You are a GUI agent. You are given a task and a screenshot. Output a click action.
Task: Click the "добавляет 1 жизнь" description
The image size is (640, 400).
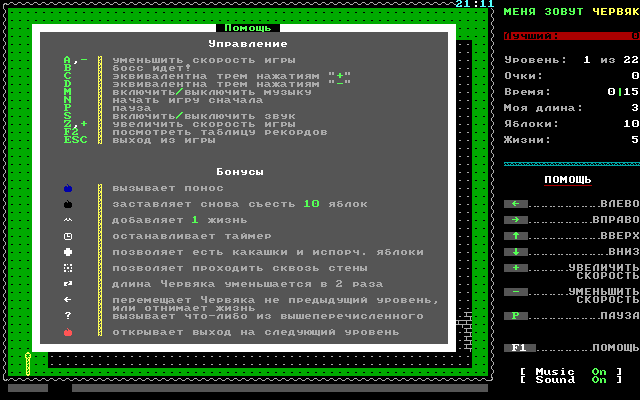tap(180, 220)
